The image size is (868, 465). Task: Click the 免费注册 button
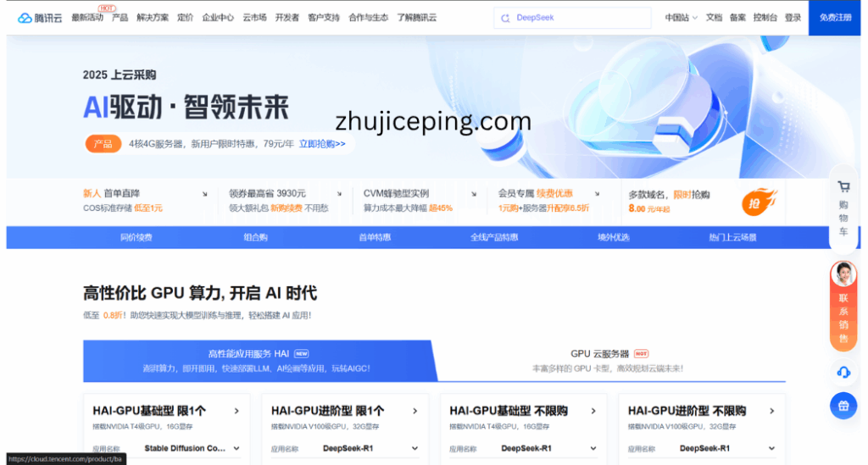[x=835, y=18]
